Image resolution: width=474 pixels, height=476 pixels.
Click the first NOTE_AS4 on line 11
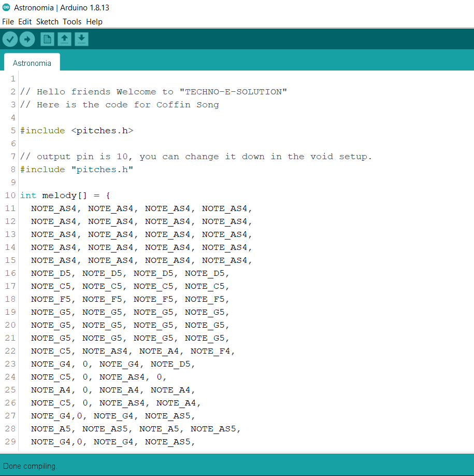54,208
